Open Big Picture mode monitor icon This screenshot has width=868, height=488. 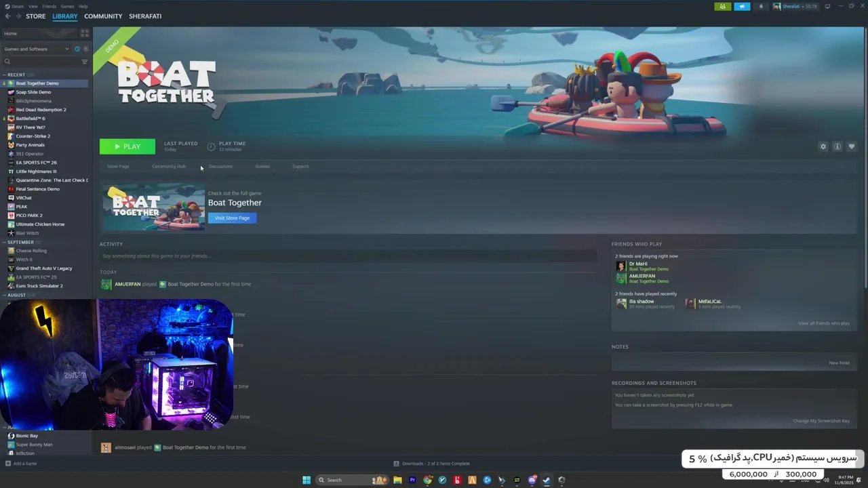[x=827, y=6]
